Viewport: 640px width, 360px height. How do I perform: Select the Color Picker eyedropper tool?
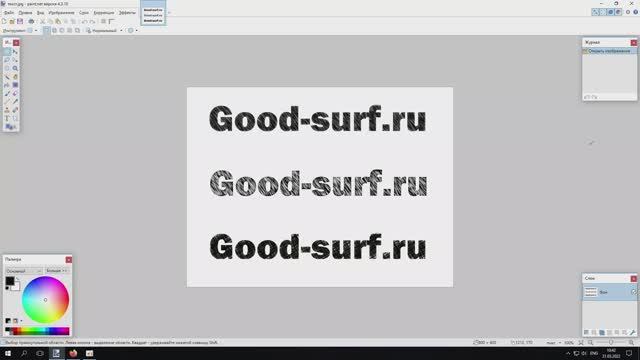[15, 102]
